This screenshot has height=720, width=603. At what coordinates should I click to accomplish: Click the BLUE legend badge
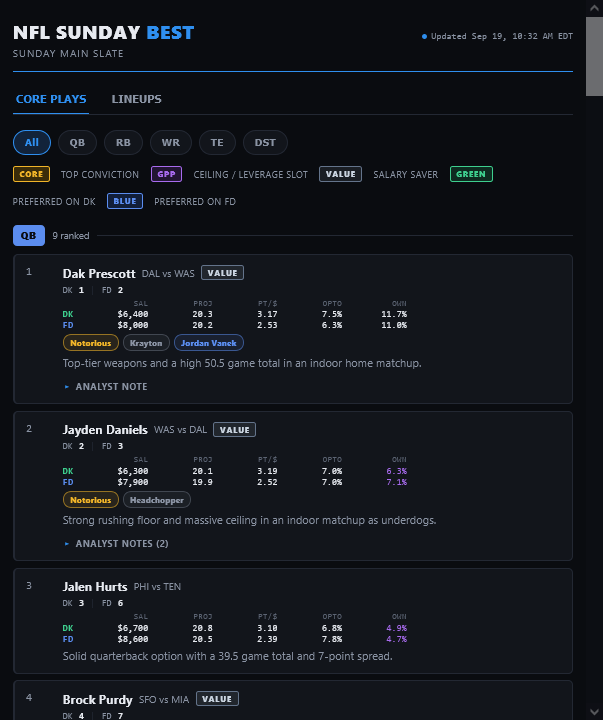click(x=125, y=201)
